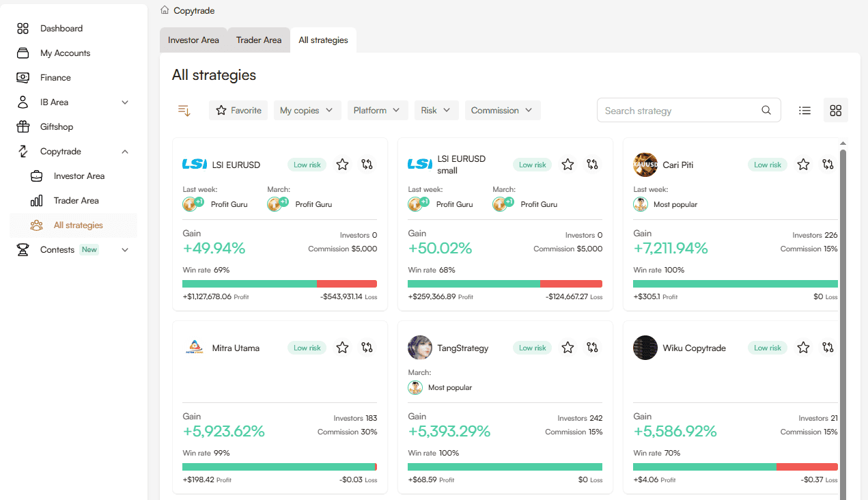This screenshot has height=500, width=868.
Task: Click the copy-trade icon on TangStrategy card
Action: pos(592,348)
